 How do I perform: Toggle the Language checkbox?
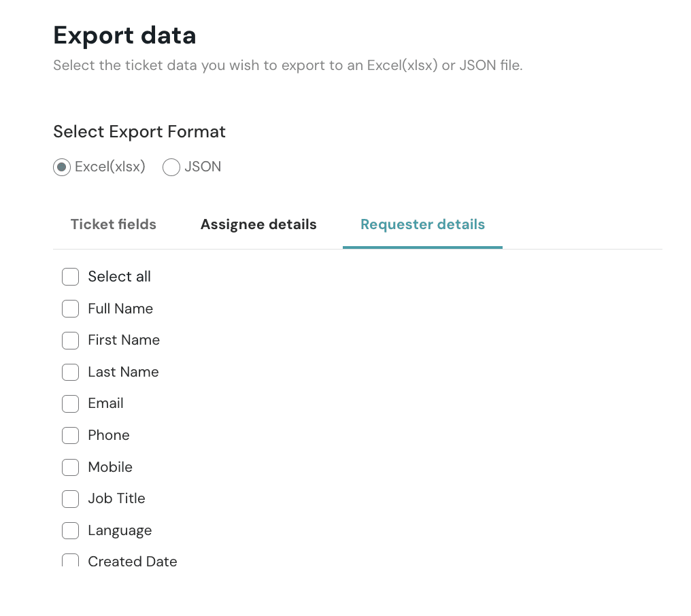71,530
